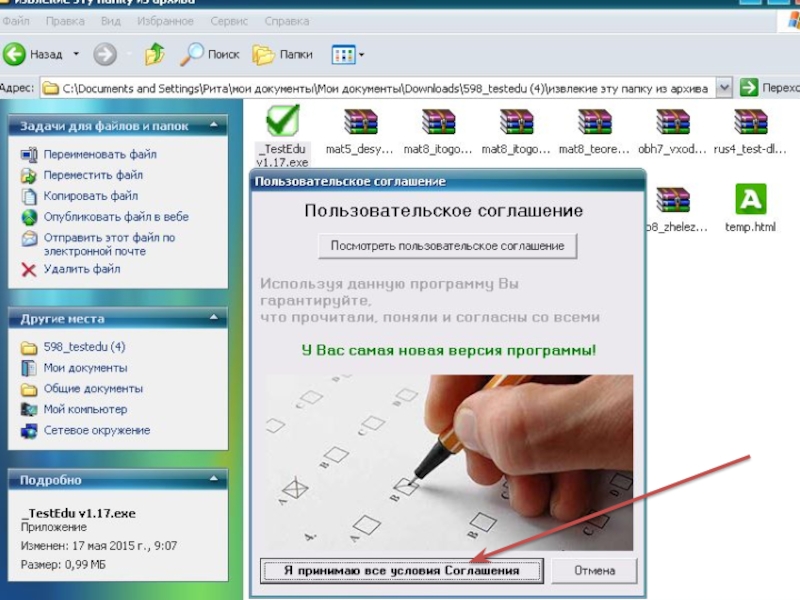The image size is (800, 600).
Task: Open the Вид menu
Action: click(111, 21)
